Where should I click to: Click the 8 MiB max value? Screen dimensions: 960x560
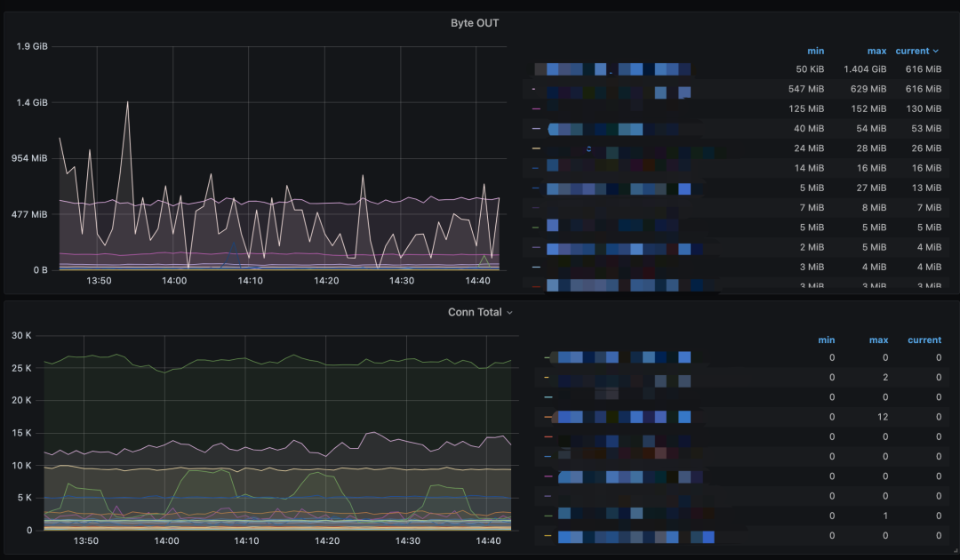click(x=874, y=207)
